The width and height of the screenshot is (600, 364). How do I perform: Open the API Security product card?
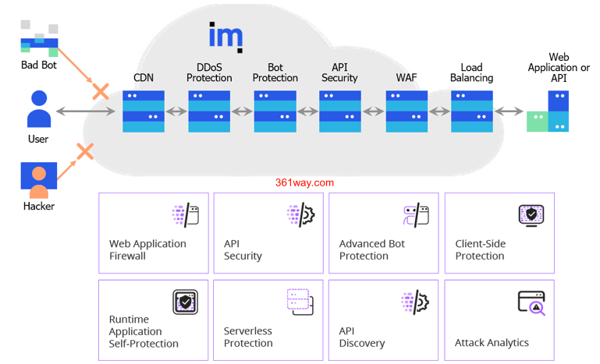click(268, 233)
